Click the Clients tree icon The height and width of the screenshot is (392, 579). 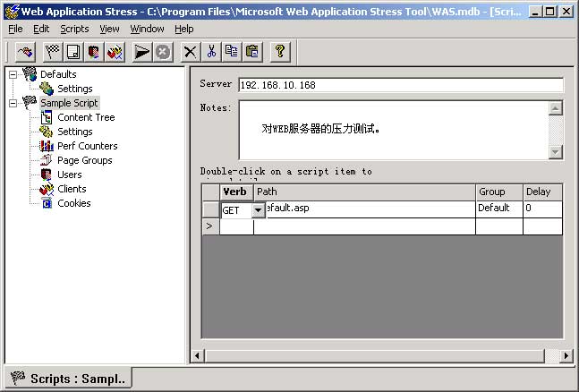click(47, 189)
